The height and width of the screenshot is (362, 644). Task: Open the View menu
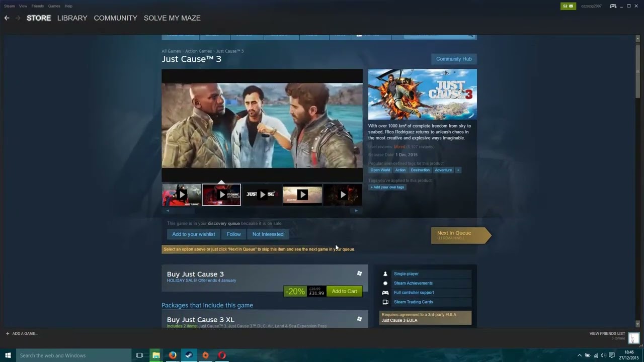(x=23, y=6)
